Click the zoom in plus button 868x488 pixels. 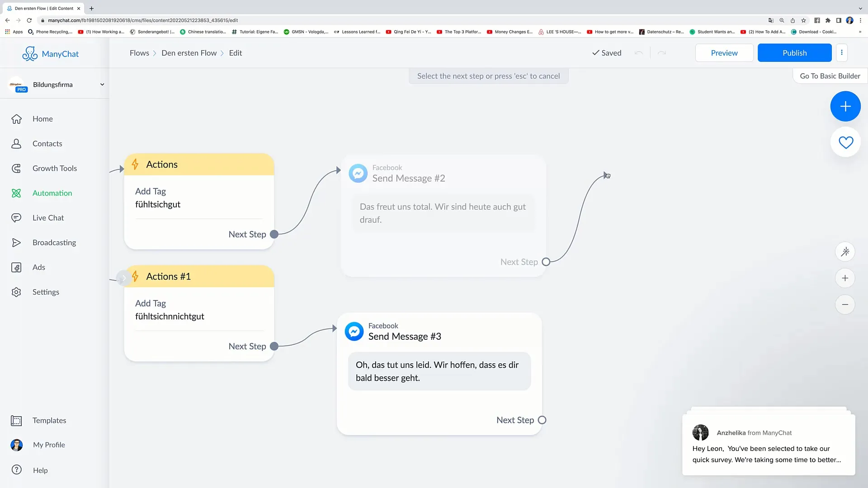pyautogui.click(x=845, y=278)
